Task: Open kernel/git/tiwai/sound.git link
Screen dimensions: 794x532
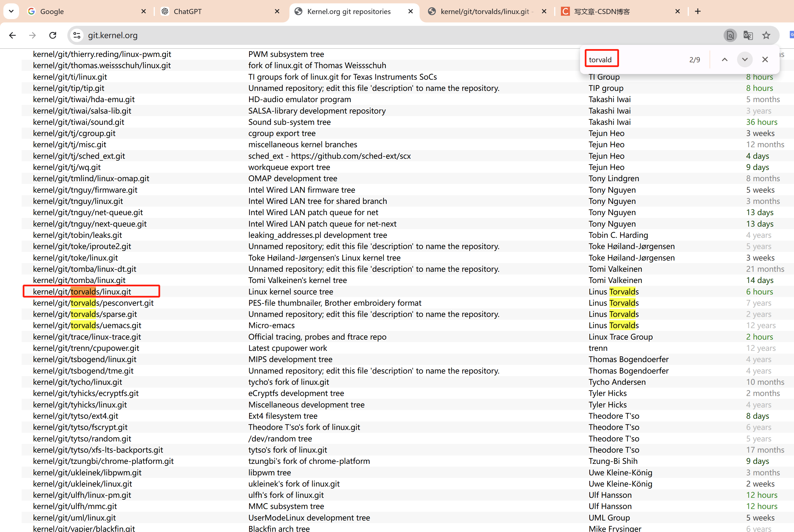Action: coord(79,122)
